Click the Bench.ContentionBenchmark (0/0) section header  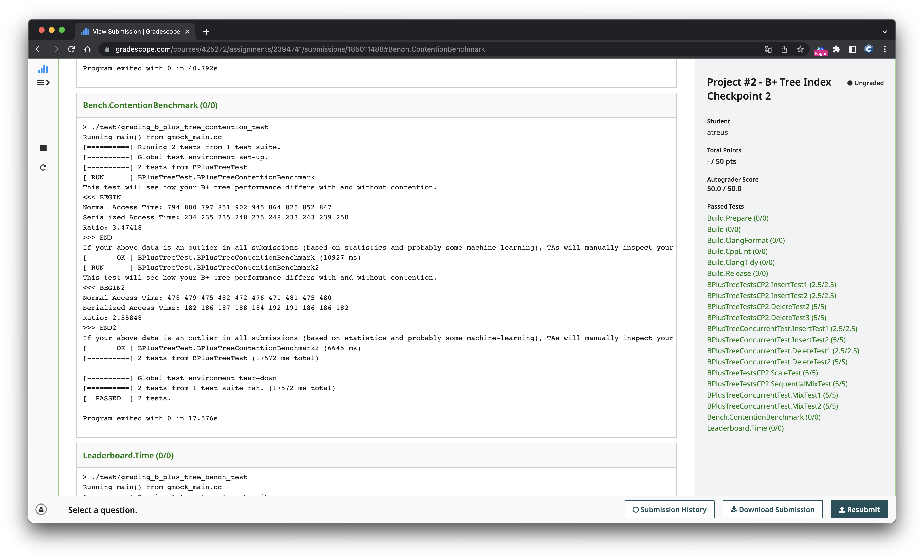coord(150,105)
